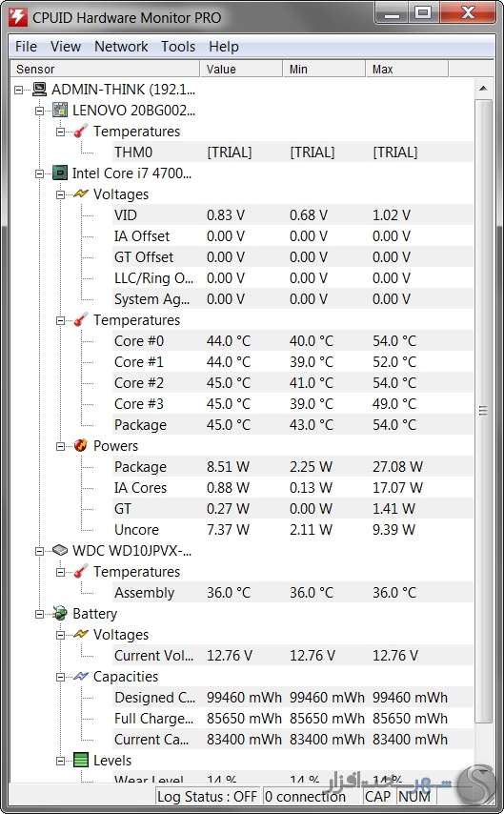Select the VID voltage row

[292, 214]
